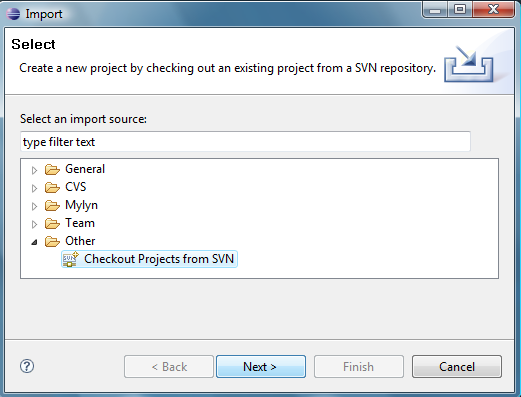Click the Team folder icon
This screenshot has height=397, width=521.
[x=52, y=223]
